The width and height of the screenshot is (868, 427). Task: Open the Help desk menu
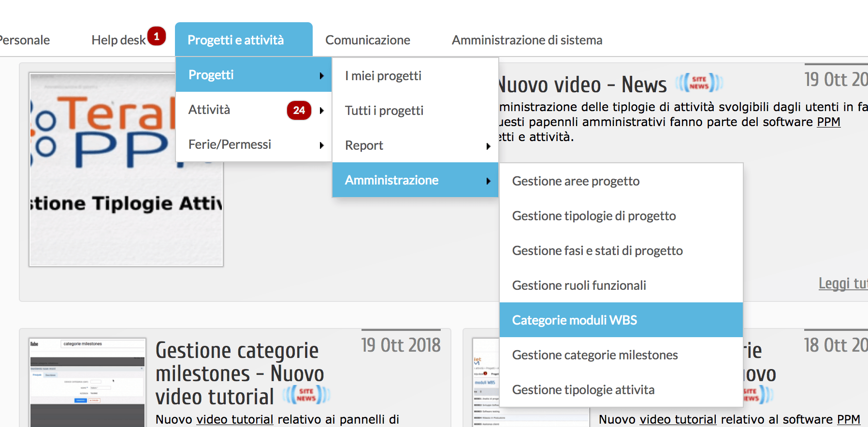point(118,40)
